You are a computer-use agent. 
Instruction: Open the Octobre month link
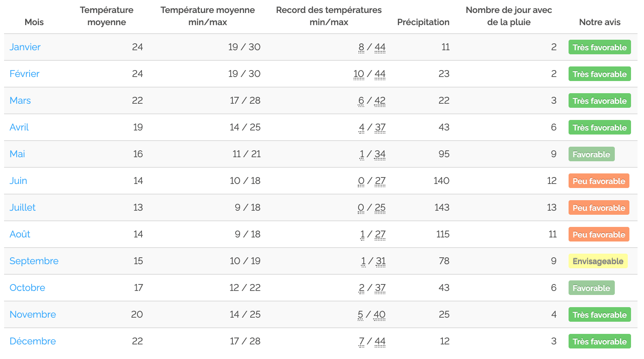(27, 288)
